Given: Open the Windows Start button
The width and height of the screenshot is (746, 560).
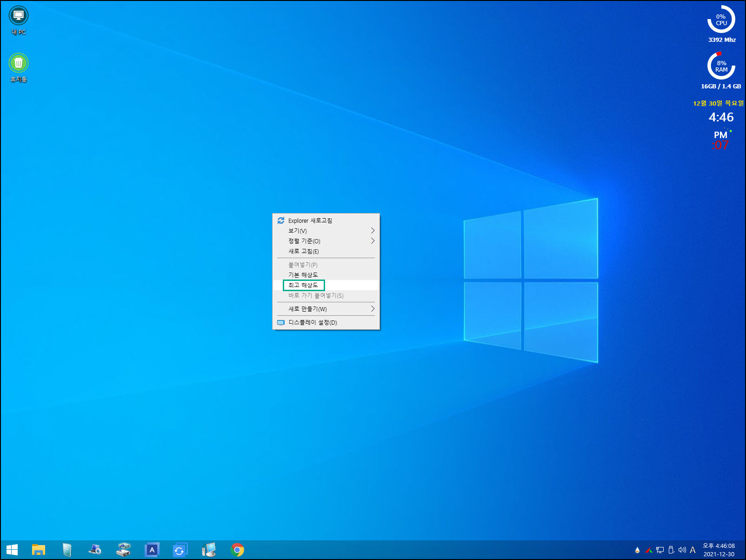Looking at the screenshot, I should click(x=12, y=550).
